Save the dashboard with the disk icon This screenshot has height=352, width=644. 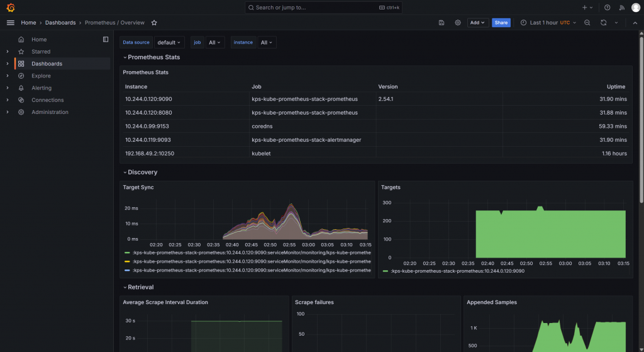[441, 23]
